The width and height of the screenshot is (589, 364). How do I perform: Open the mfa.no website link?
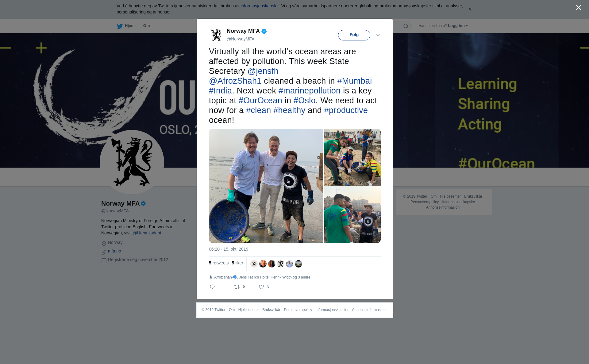114,251
